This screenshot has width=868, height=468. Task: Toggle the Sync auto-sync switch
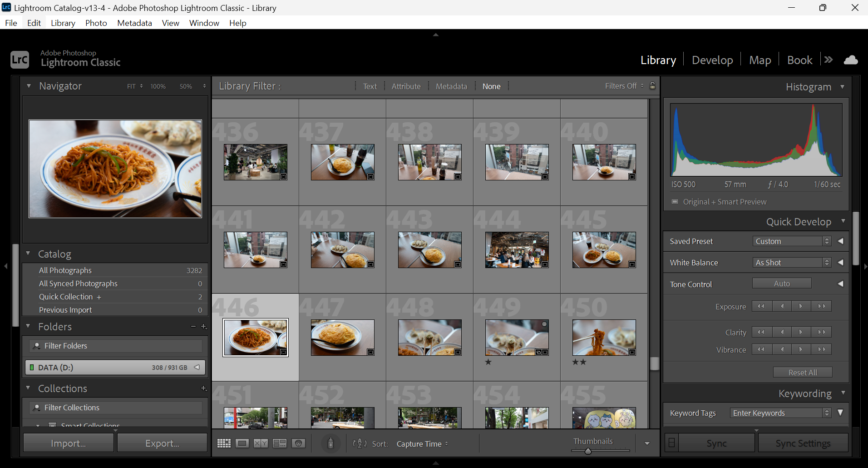point(672,443)
